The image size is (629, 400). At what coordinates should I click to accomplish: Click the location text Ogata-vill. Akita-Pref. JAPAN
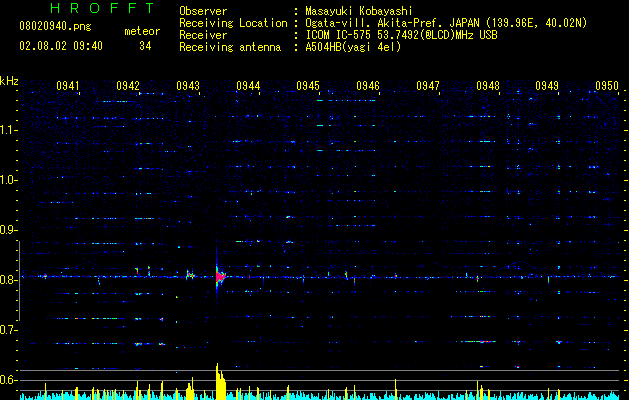point(392,23)
